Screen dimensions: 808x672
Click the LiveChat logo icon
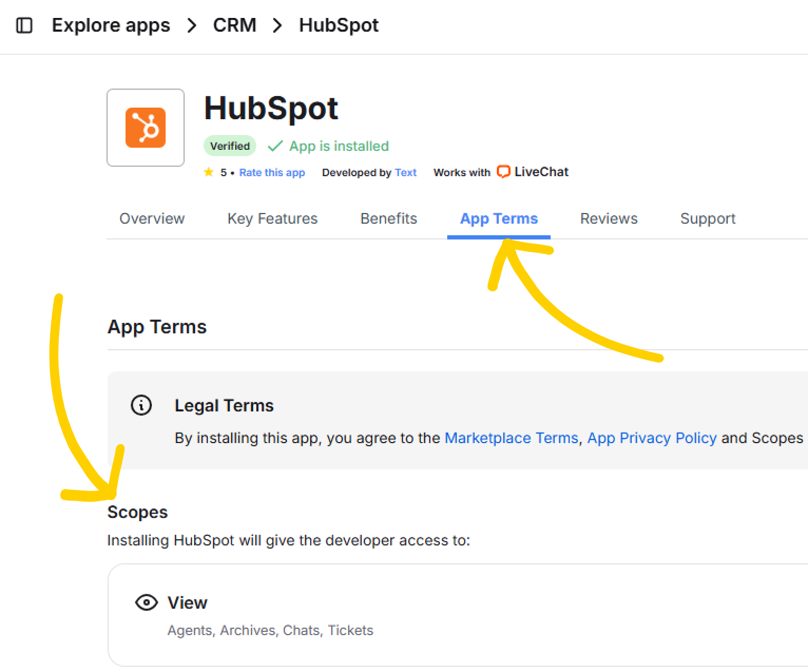(504, 172)
